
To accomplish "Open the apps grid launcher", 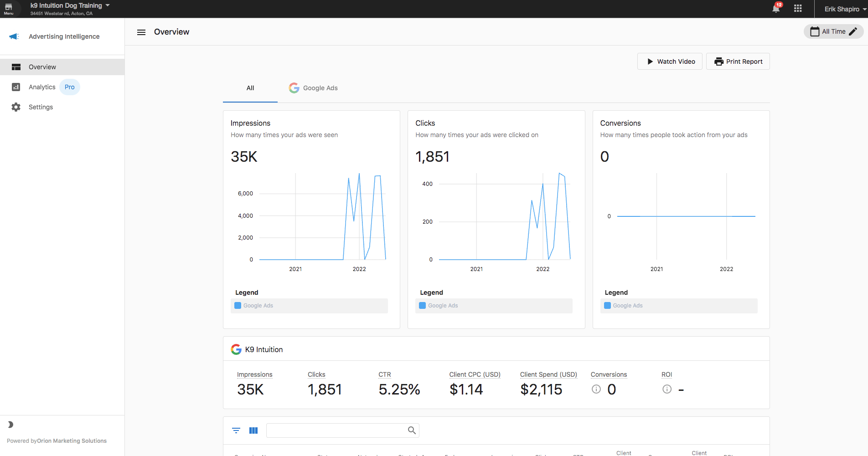I will click(798, 9).
